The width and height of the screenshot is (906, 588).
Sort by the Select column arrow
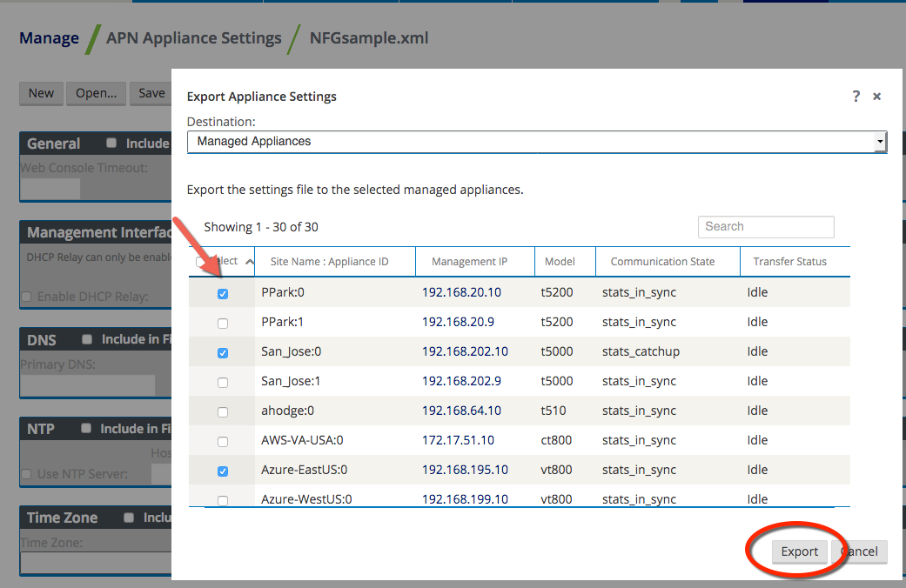249,262
